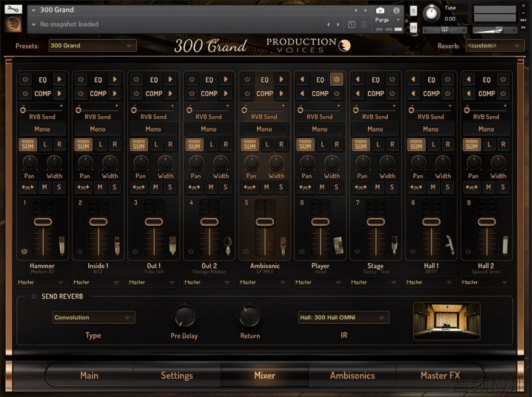This screenshot has height=397, width=532.
Task: Save snapshot with the disk icon
Action: tap(352, 25)
